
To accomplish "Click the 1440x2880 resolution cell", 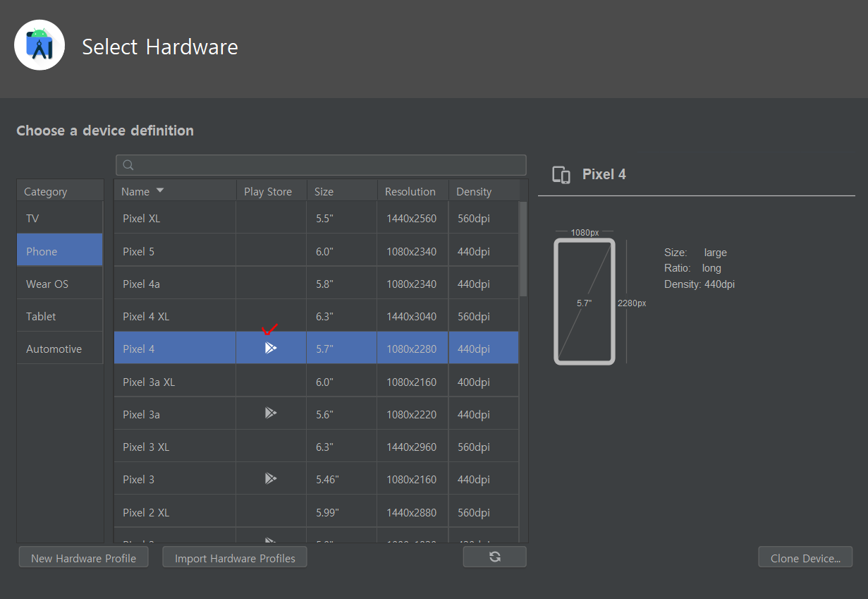I will pos(412,512).
